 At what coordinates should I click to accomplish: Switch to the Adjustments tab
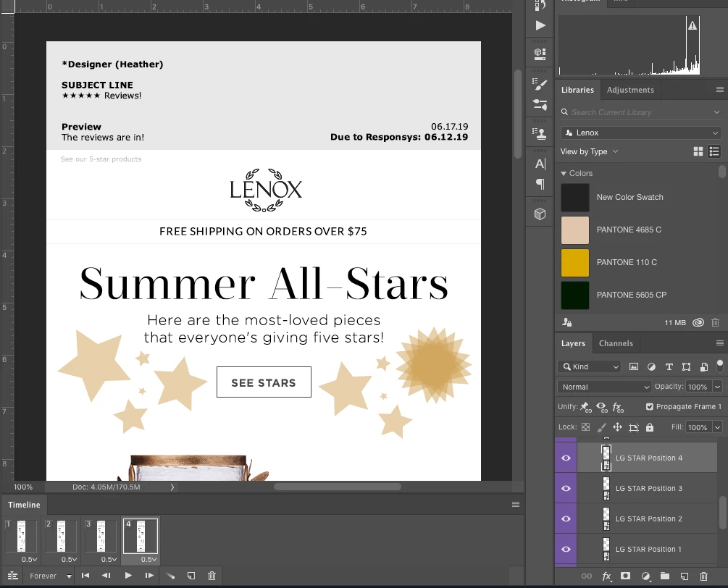(x=630, y=90)
